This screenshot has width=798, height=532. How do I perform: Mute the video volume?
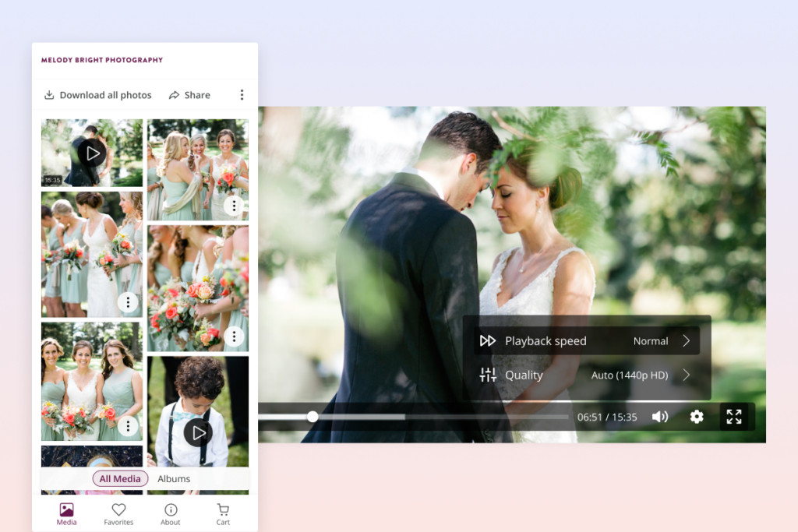pyautogui.click(x=660, y=417)
